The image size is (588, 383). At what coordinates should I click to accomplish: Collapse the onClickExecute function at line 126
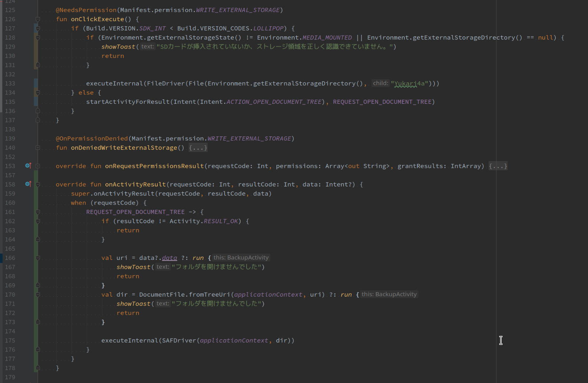point(38,19)
